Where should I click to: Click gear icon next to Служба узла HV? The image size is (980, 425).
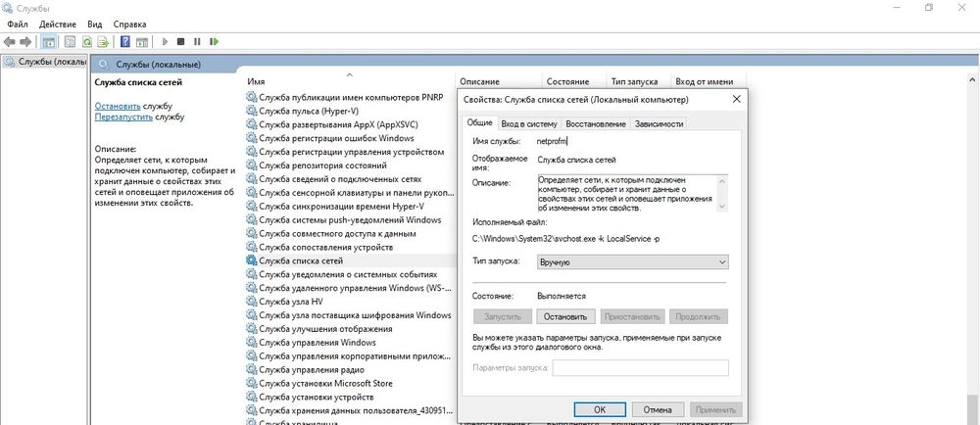pyautogui.click(x=252, y=303)
